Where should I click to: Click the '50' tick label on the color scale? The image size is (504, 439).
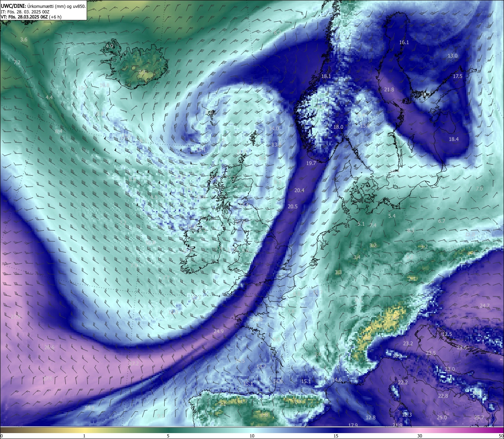coord(501,436)
